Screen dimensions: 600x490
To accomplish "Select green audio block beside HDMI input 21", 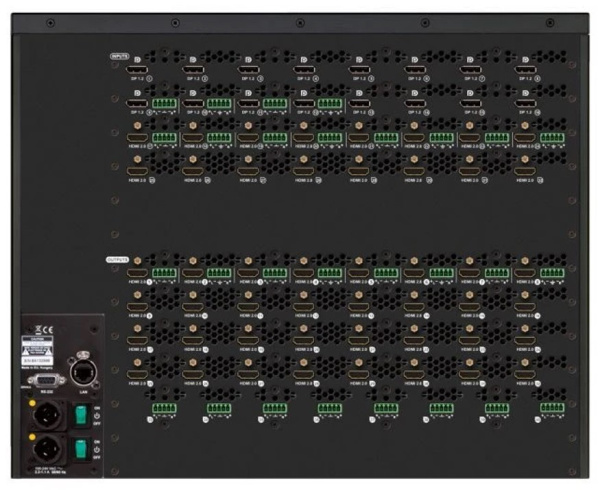I will 386,138.
